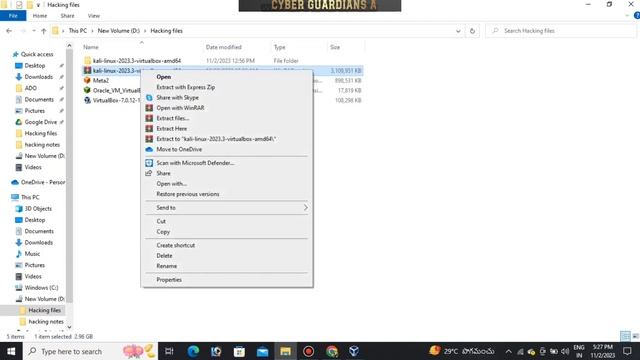Open Quick access in the sidebar
This screenshot has width=640, height=360.
(37, 54)
